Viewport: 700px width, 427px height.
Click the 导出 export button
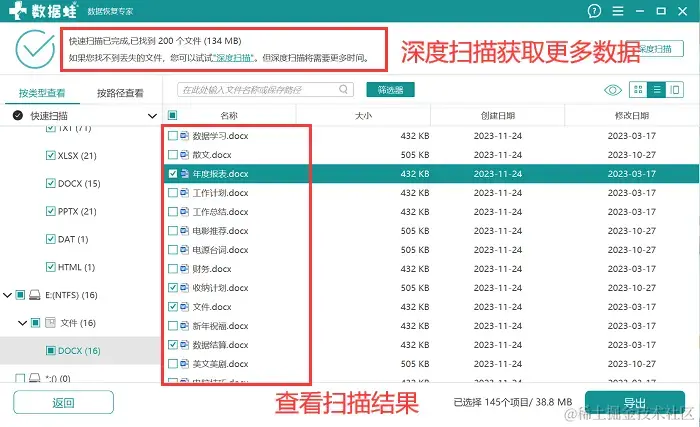coord(634,403)
